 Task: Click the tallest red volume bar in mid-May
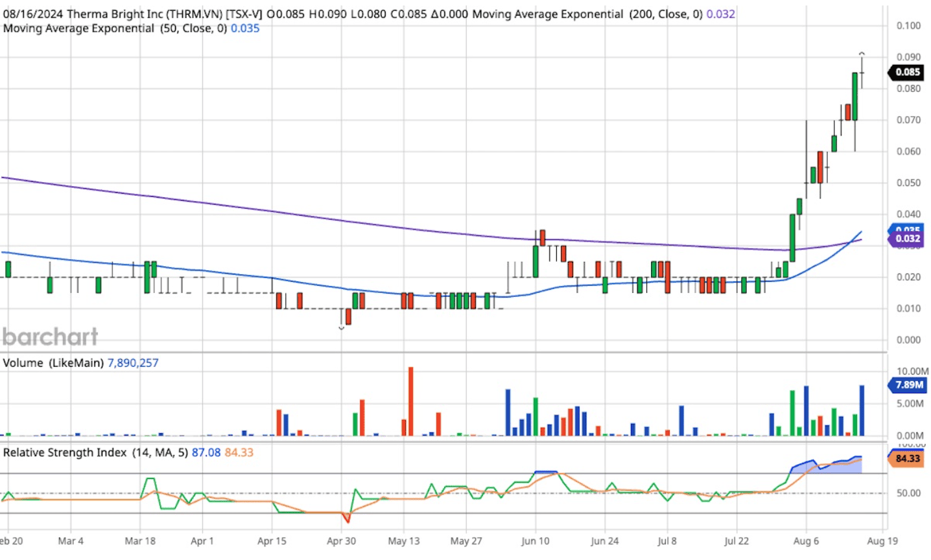[x=410, y=401]
